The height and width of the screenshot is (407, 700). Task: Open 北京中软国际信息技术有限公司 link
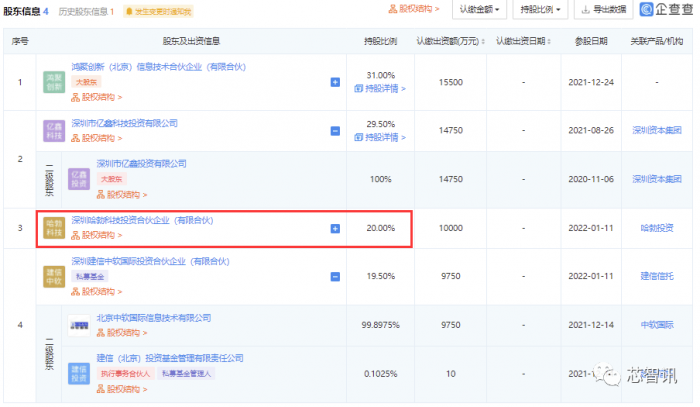[x=154, y=318]
